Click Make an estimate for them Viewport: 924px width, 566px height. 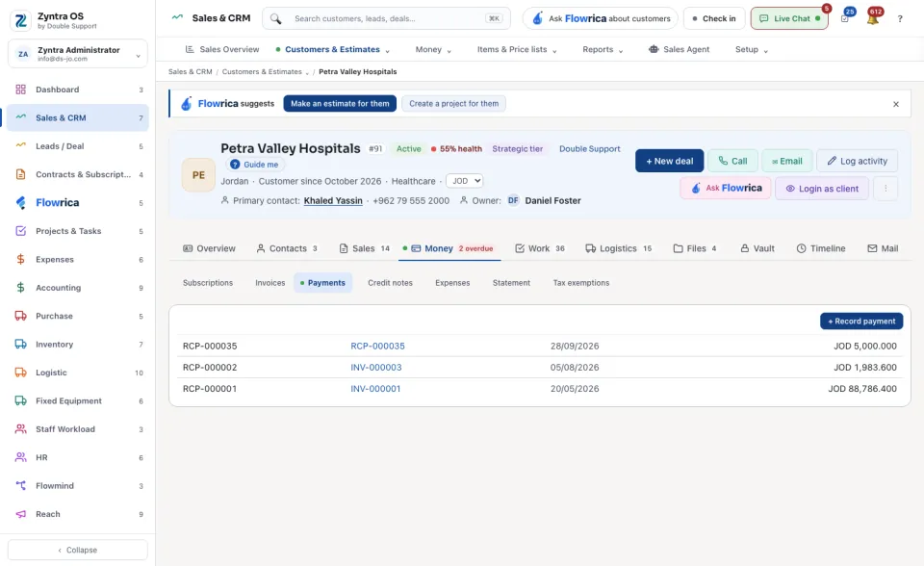pyautogui.click(x=340, y=104)
